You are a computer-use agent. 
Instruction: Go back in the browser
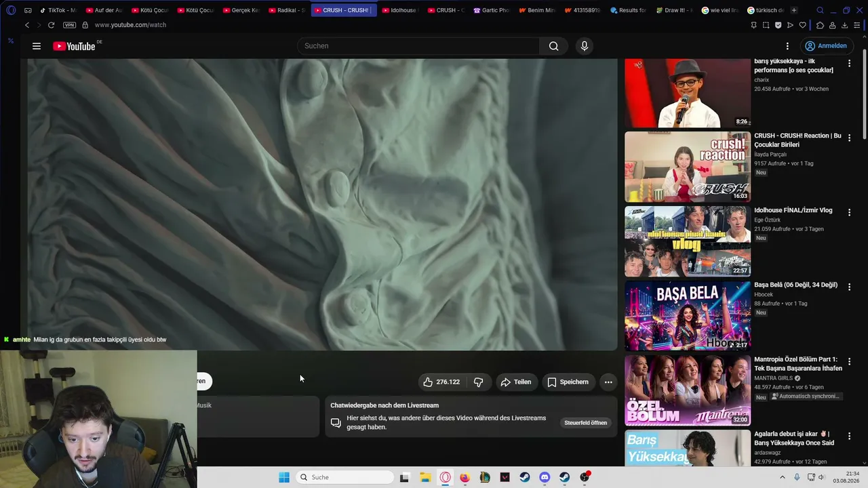(x=27, y=25)
